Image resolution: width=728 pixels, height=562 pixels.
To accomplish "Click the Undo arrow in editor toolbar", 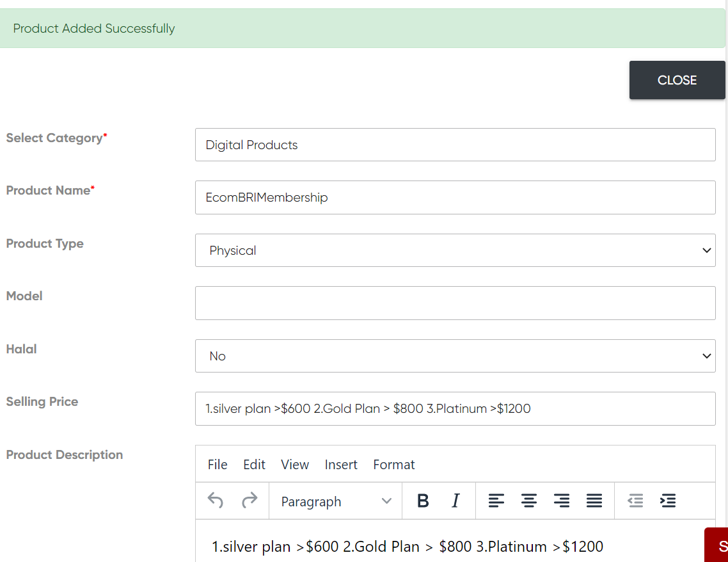I will pyautogui.click(x=216, y=501).
